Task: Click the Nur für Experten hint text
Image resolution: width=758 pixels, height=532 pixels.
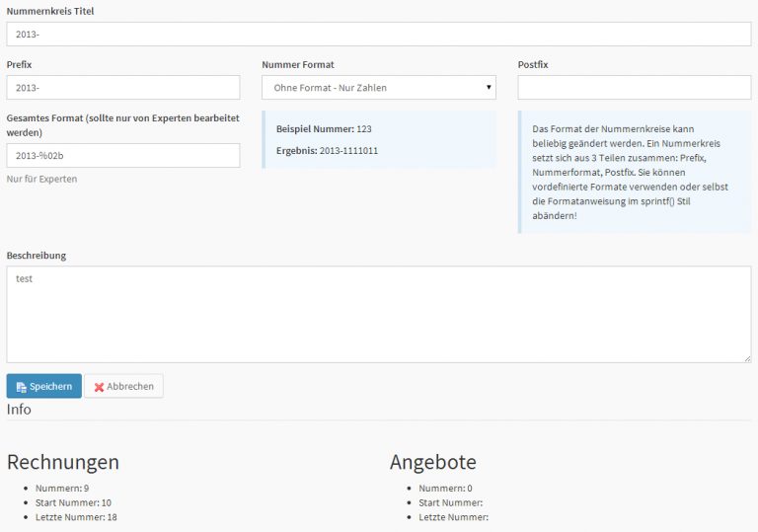Action: coord(41,179)
